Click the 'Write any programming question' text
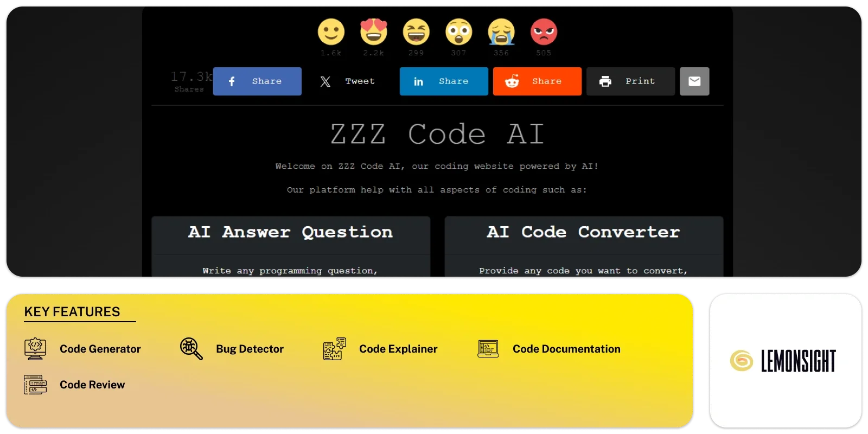 click(x=290, y=271)
